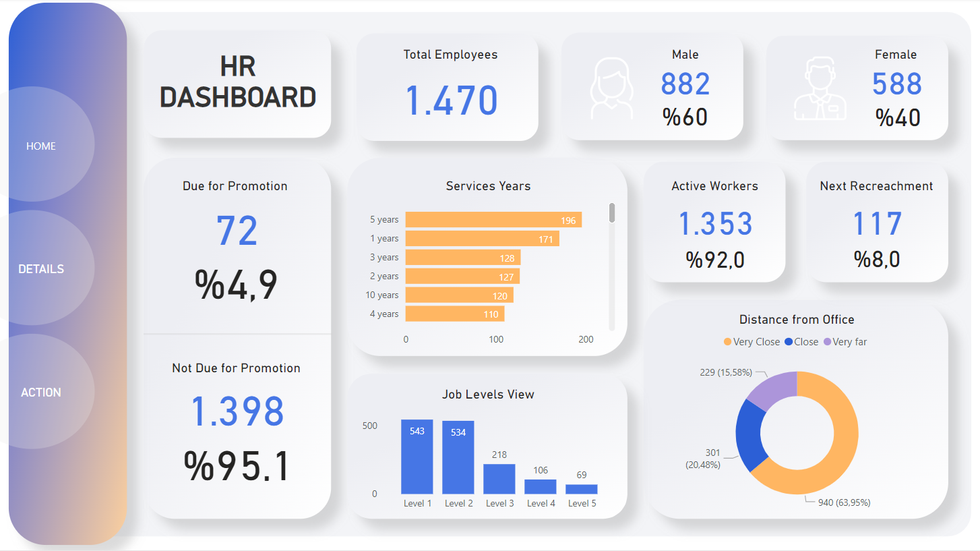
Task: Select the Close blue legend marker
Action: click(x=789, y=342)
